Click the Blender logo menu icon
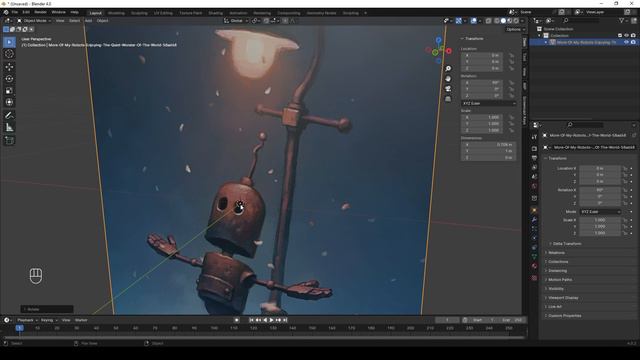 tap(6, 12)
